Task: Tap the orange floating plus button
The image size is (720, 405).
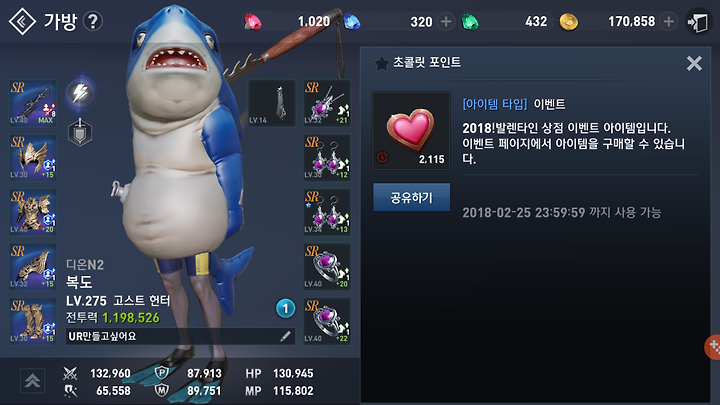Action: pos(712,347)
